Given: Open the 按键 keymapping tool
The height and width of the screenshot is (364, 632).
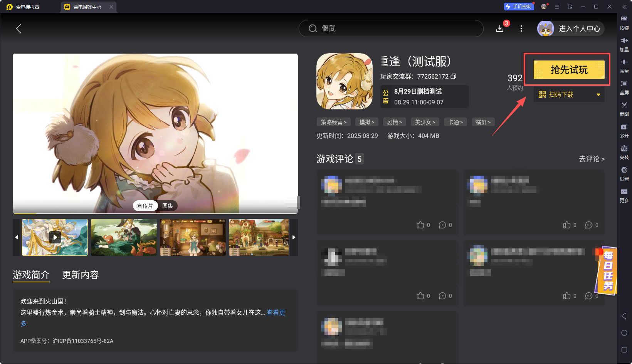Looking at the screenshot, I should pyautogui.click(x=624, y=23).
